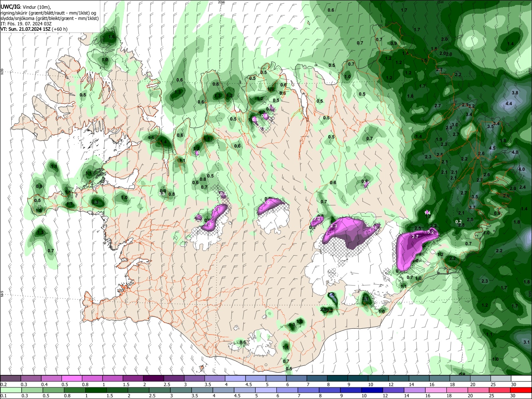Screen dimensions: 532x399
Task: Select the '30' label under upper legend row
Action: pyautogui.click(x=514, y=384)
